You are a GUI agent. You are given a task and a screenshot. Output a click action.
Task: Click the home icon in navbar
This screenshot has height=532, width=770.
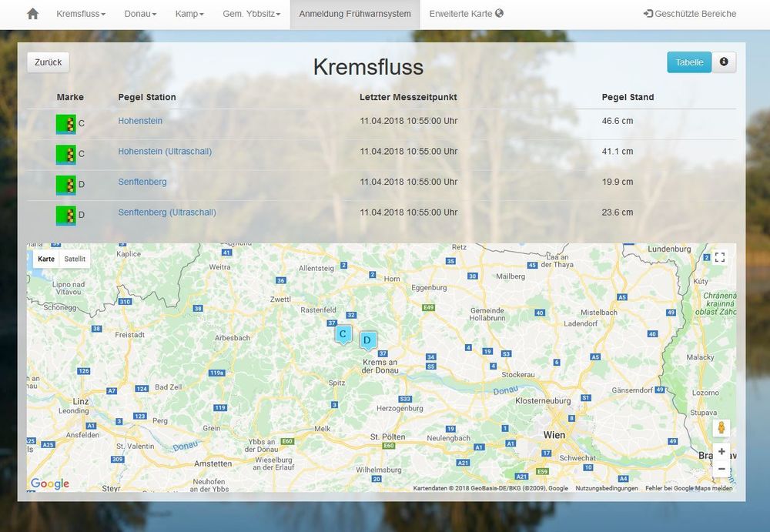pos(32,14)
